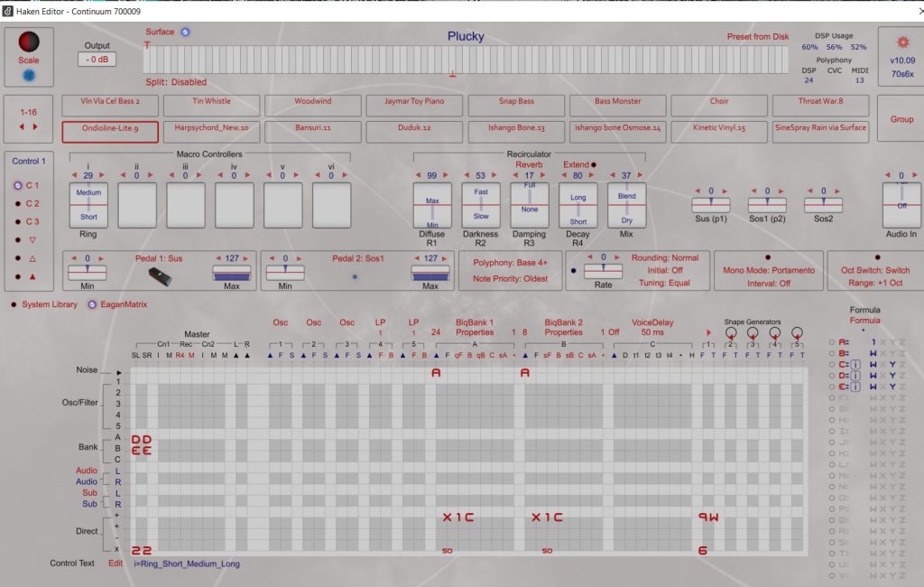
Task: Click the Shape Generator 5 circular arrow
Action: tap(797, 332)
